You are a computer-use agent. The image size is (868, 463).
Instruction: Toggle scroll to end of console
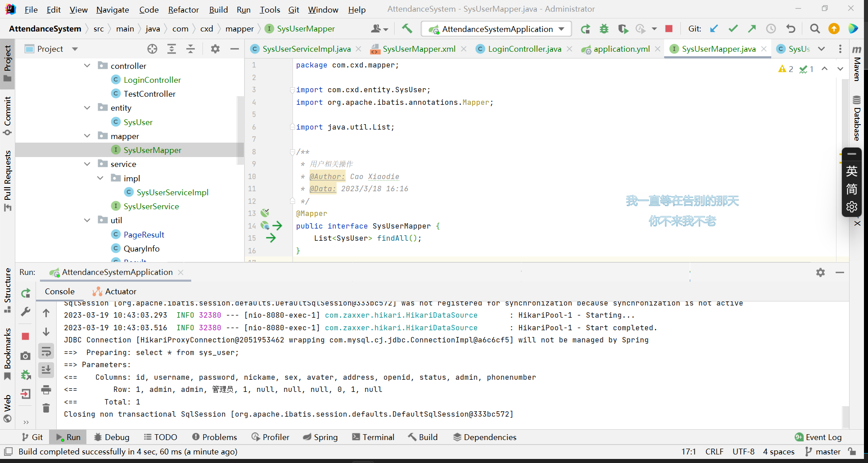click(46, 370)
